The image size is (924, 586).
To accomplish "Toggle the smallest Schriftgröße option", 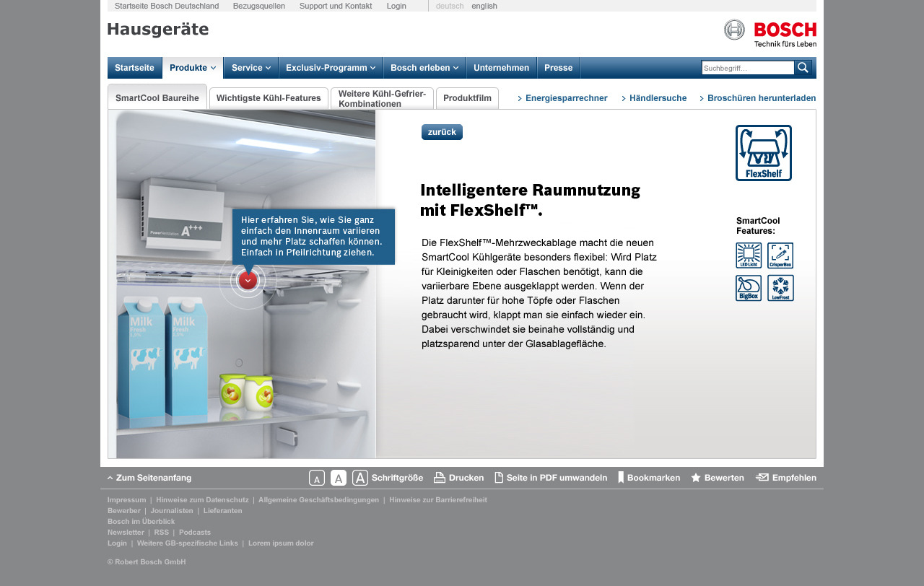I will [315, 477].
